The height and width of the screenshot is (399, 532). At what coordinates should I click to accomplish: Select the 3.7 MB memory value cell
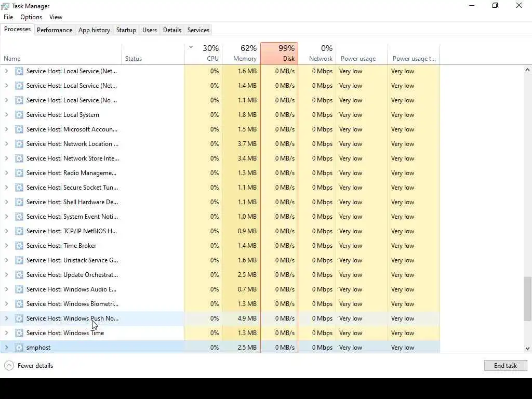coord(241,144)
